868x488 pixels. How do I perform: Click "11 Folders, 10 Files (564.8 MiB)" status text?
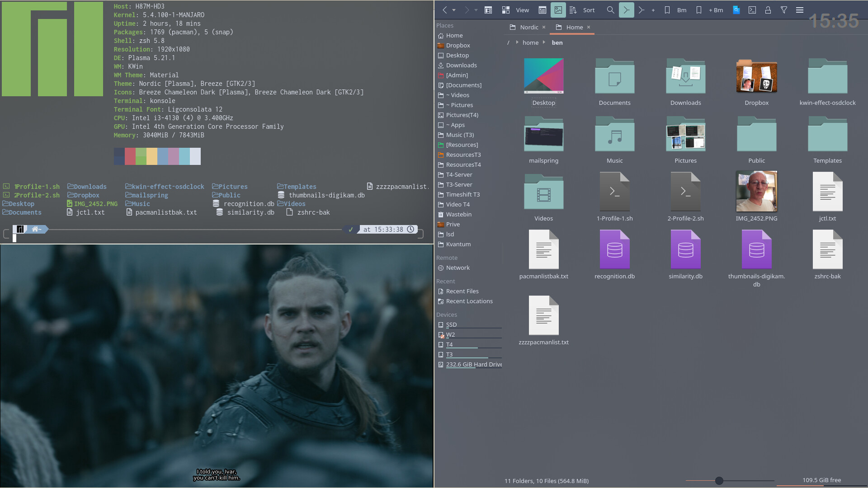tap(547, 481)
